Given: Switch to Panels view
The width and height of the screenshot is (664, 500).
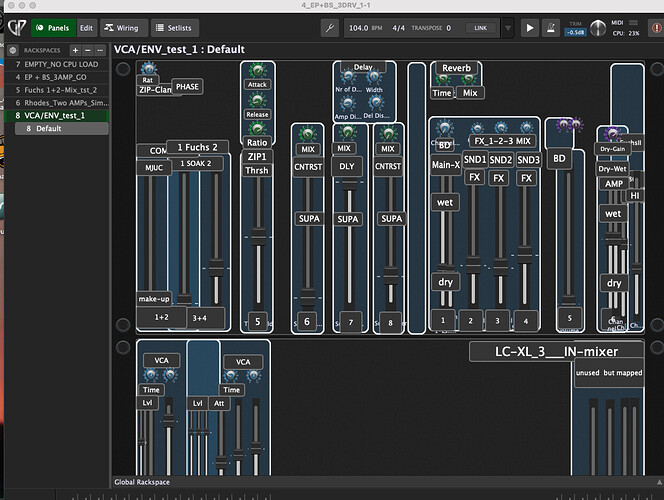Looking at the screenshot, I should coord(53,28).
